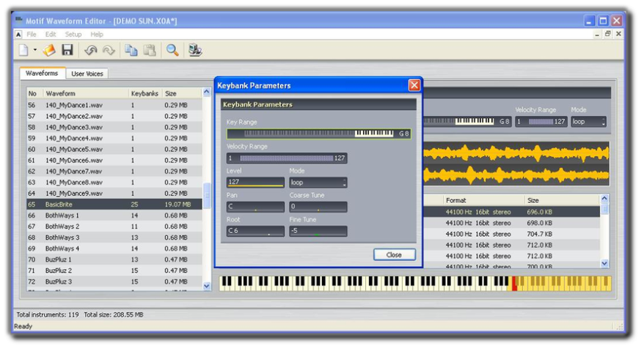The image size is (644, 351).
Task: Click the Fine Tune field showing -5
Action: point(318,231)
